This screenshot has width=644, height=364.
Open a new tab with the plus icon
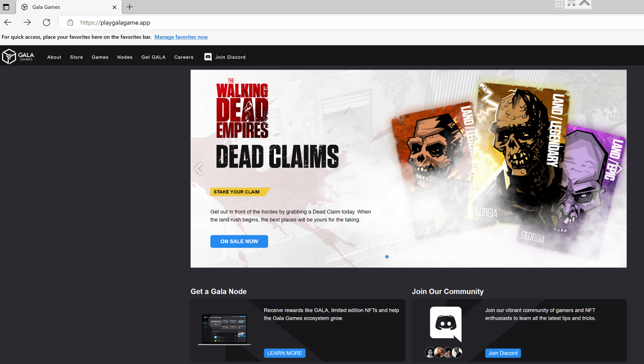(x=130, y=7)
